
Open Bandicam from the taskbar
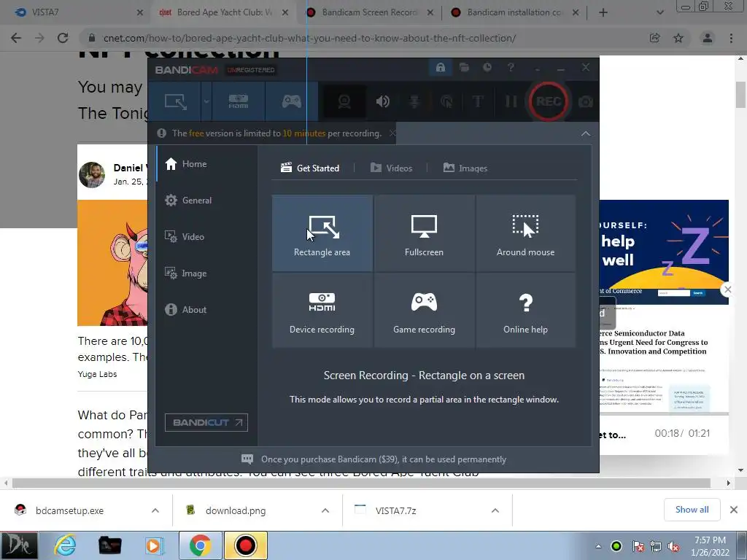(x=245, y=545)
